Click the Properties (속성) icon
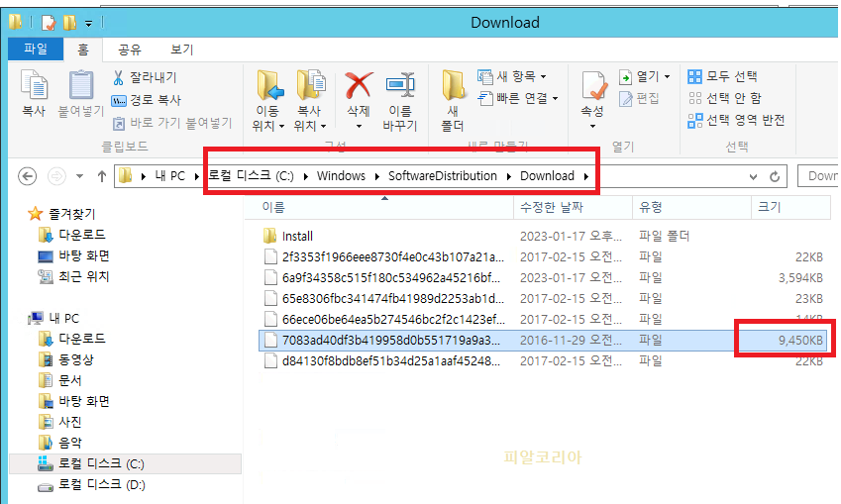Viewport: 841px width, 504px height. point(593,86)
